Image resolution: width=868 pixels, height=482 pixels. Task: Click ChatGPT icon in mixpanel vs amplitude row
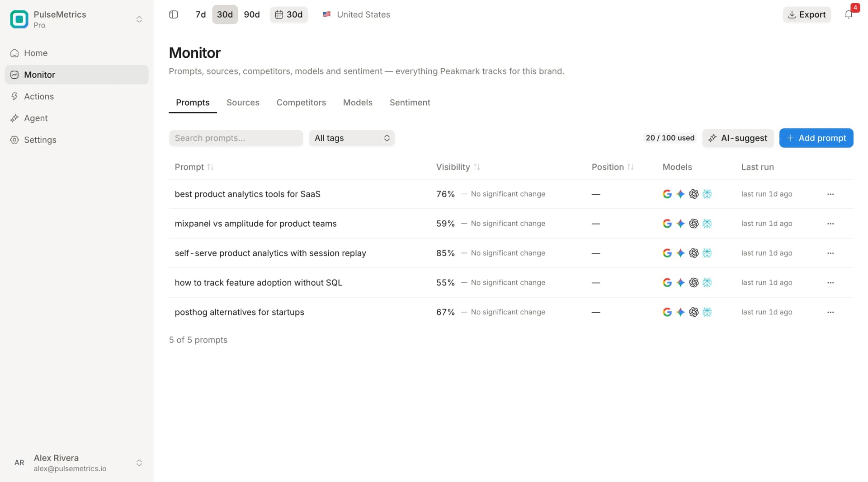694,224
